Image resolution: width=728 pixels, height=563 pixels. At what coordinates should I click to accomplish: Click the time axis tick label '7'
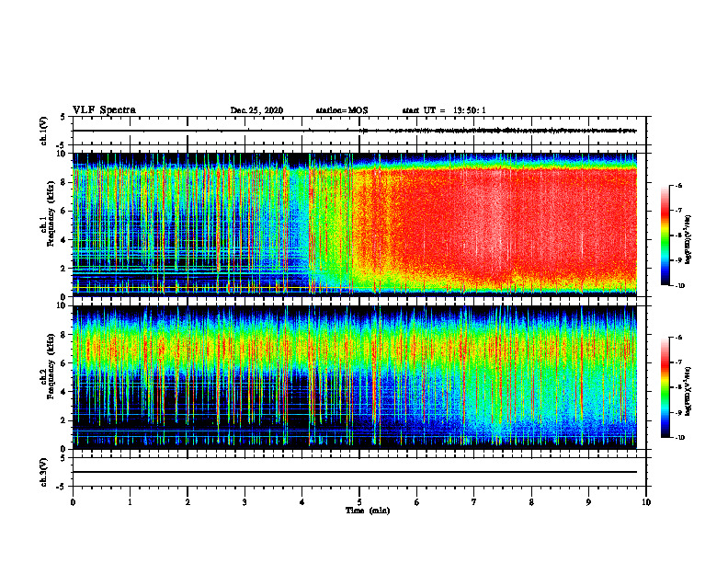coord(474,502)
